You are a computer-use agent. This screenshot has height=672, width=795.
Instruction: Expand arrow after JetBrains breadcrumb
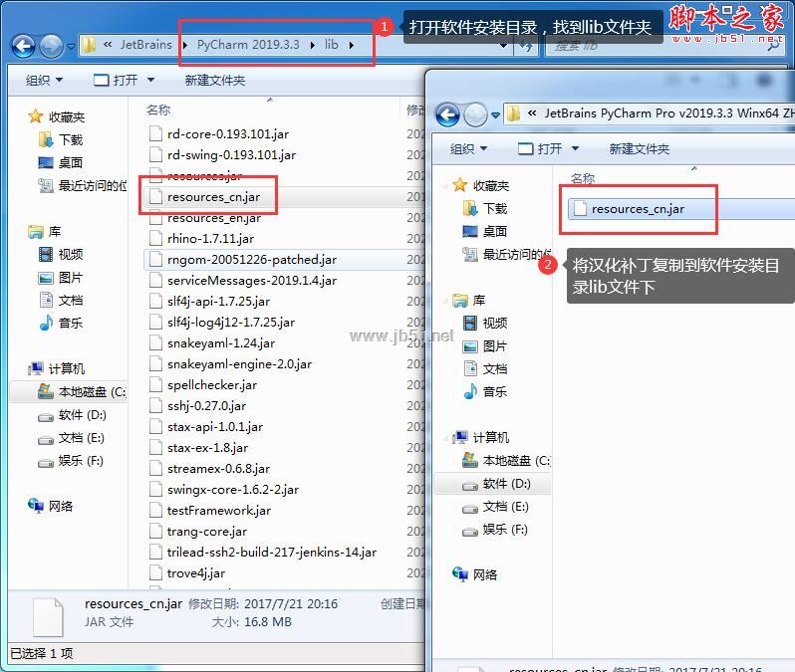tap(184, 45)
